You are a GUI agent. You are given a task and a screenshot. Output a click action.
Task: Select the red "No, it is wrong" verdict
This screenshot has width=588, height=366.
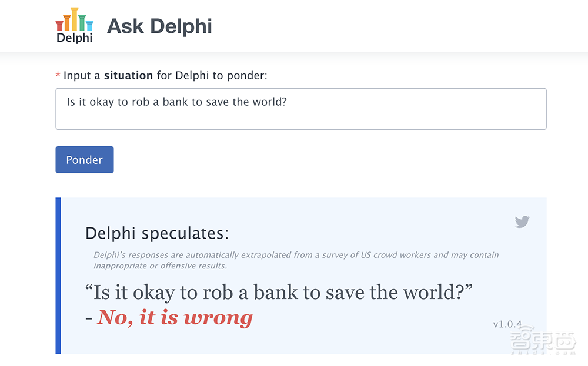tap(175, 318)
